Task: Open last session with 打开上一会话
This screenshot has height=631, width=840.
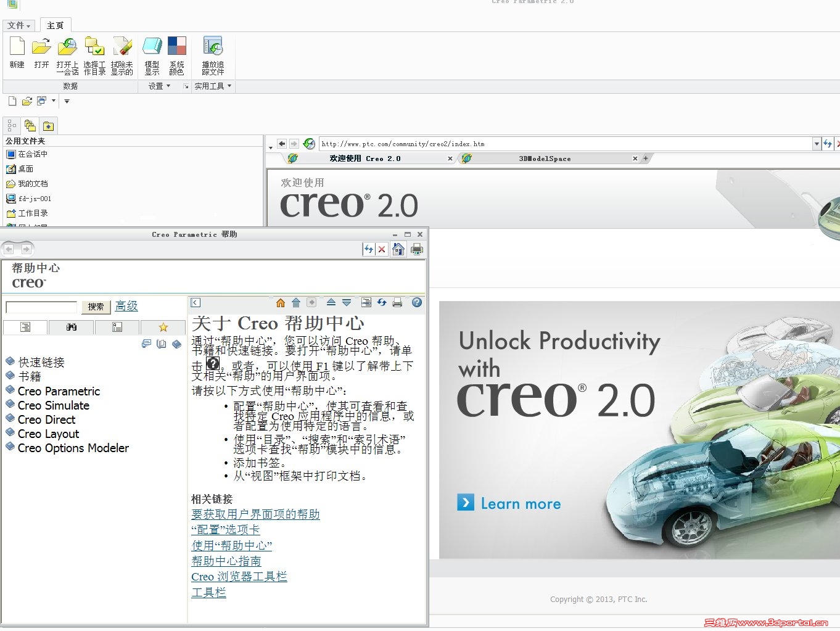Action: [x=67, y=55]
